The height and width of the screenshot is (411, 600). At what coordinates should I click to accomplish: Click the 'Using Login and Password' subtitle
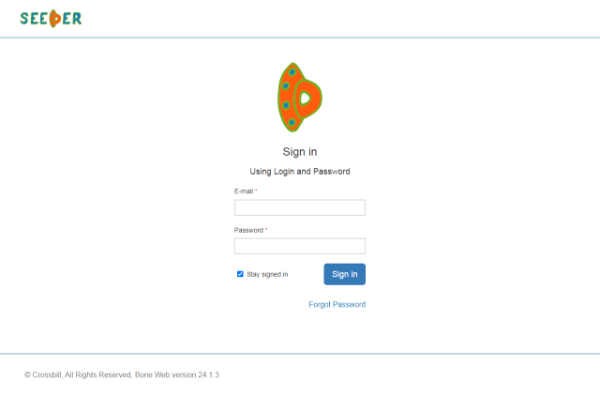(300, 171)
